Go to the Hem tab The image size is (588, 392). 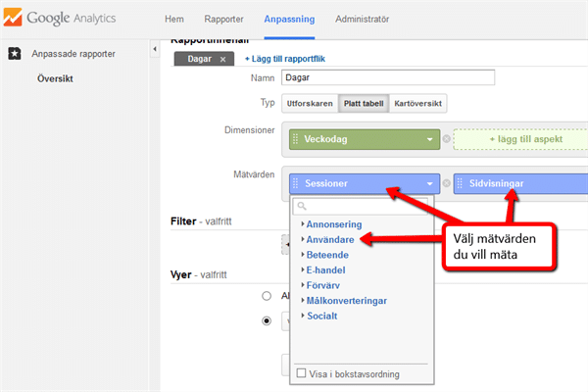[x=174, y=20]
